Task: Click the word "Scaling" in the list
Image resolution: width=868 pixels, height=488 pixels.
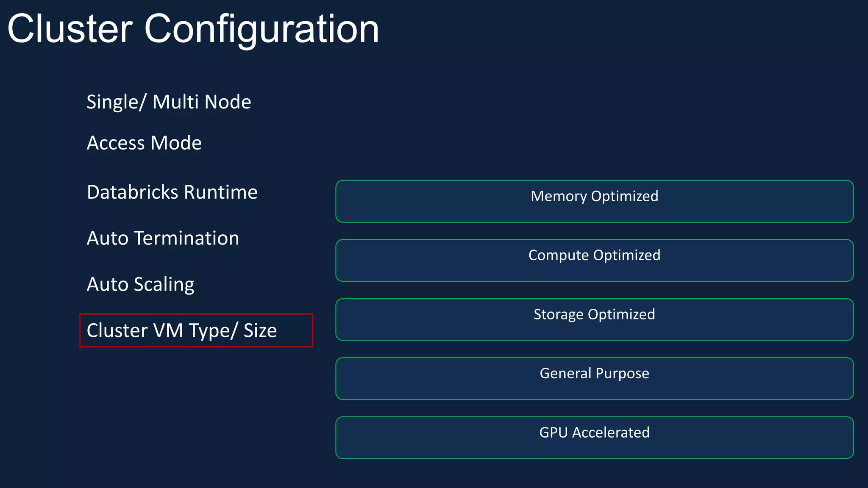Action: tap(164, 284)
